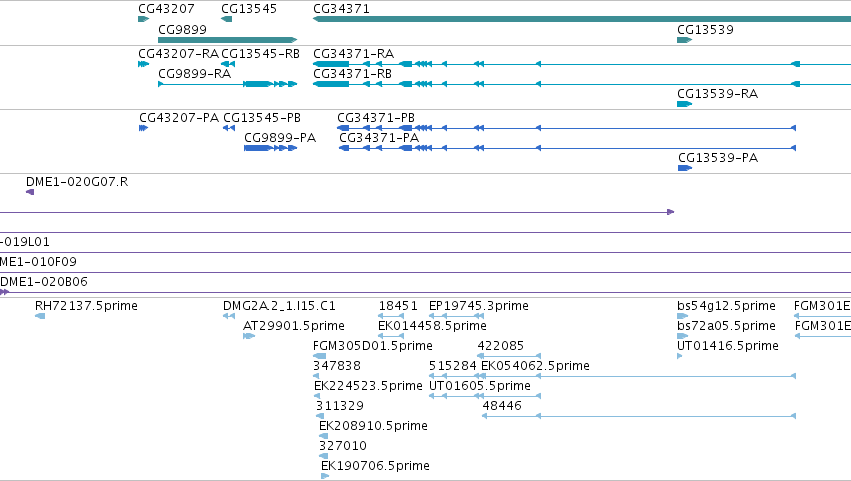Click the 48446 feature label
This screenshot has width=851, height=481.
coord(502,406)
